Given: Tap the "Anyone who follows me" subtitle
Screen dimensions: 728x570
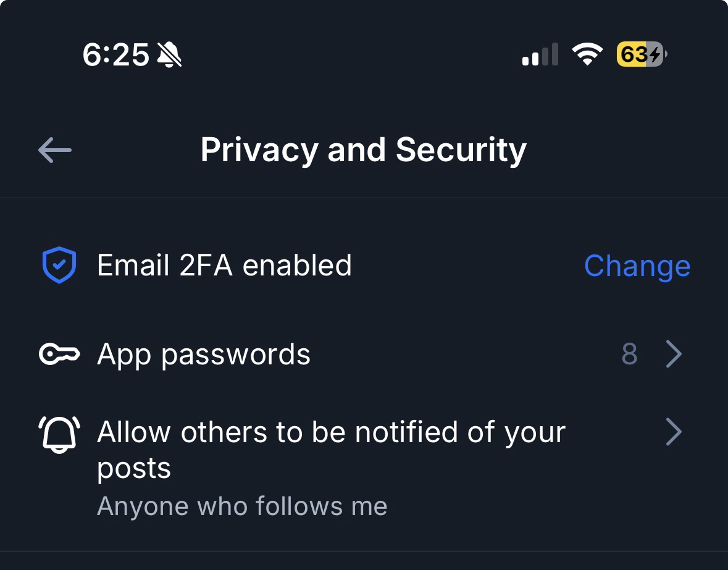Looking at the screenshot, I should [242, 506].
